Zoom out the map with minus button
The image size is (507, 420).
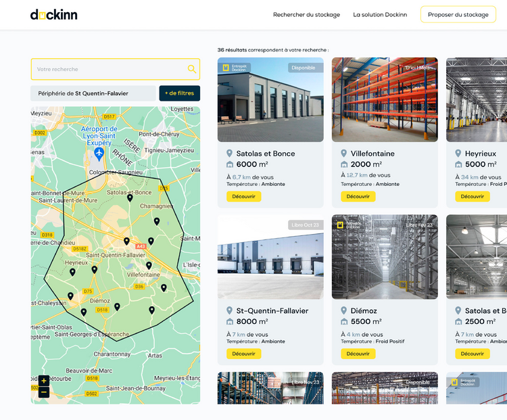click(x=44, y=392)
